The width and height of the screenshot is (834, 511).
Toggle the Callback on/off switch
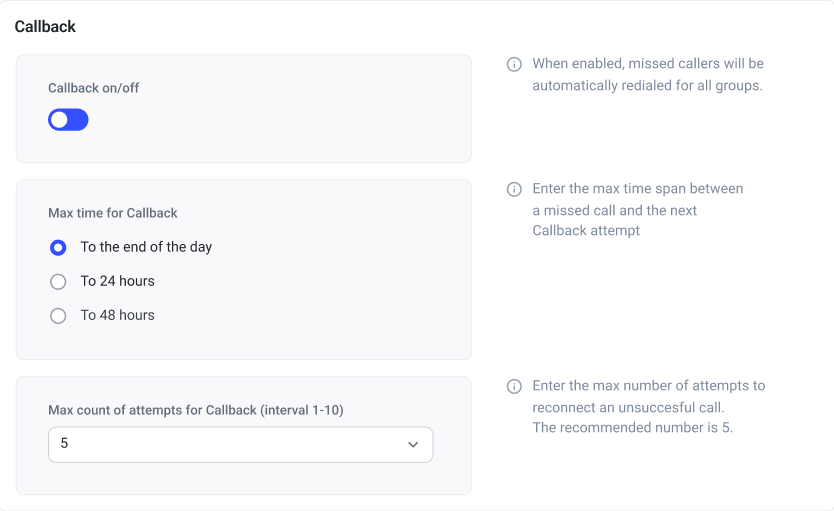pos(68,120)
